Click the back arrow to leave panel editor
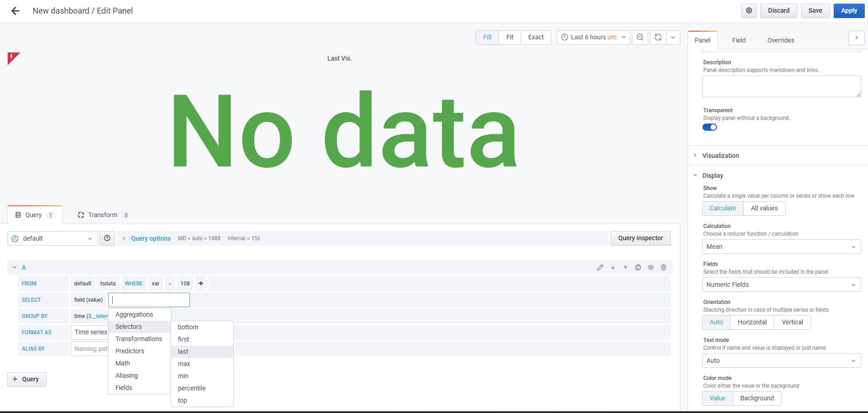Image resolution: width=868 pixels, height=413 pixels. tap(15, 11)
